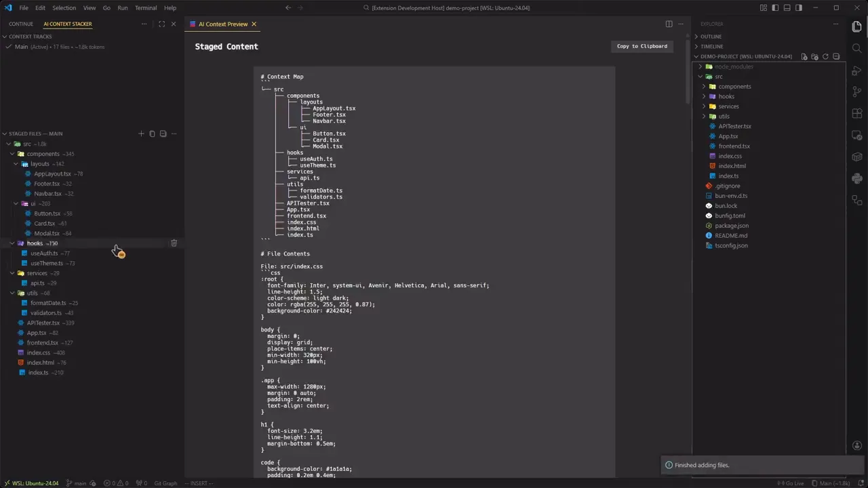Viewport: 868px width, 488px height.
Task: Close the AI Context Preview tab
Action: pos(254,24)
